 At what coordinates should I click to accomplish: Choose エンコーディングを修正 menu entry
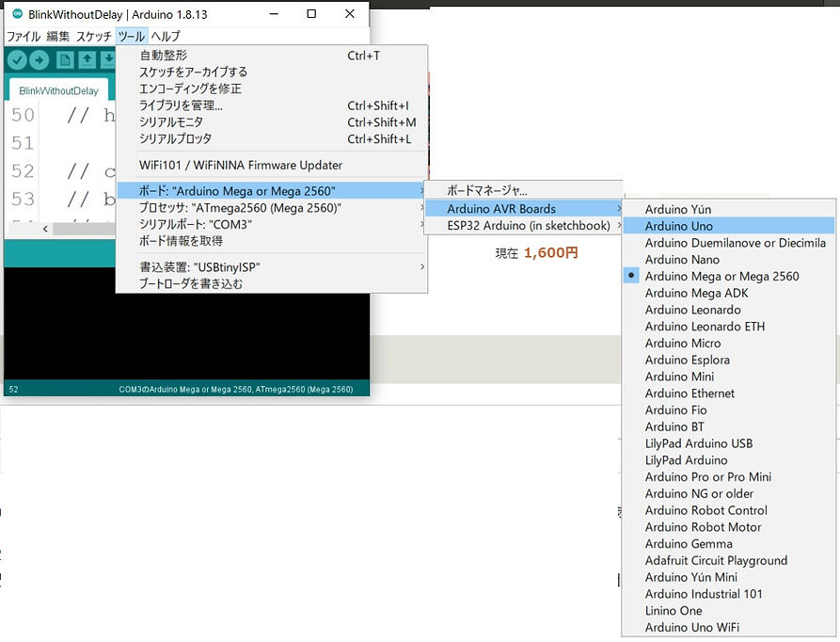point(272,88)
